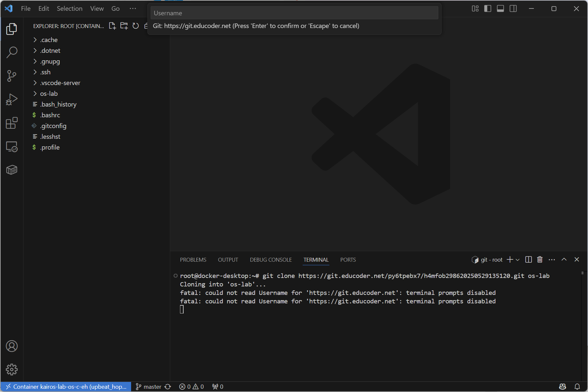Focus the Username input field

click(x=294, y=13)
